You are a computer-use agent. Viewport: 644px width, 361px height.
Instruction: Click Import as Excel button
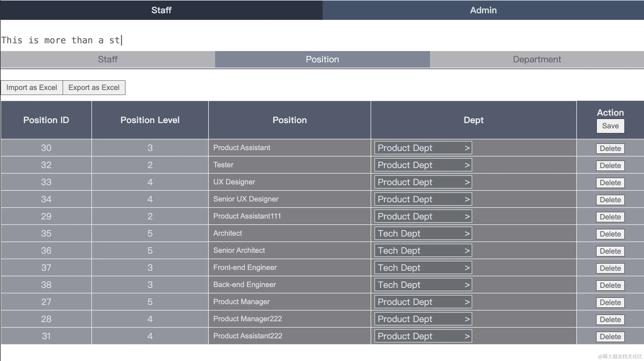pyautogui.click(x=31, y=87)
